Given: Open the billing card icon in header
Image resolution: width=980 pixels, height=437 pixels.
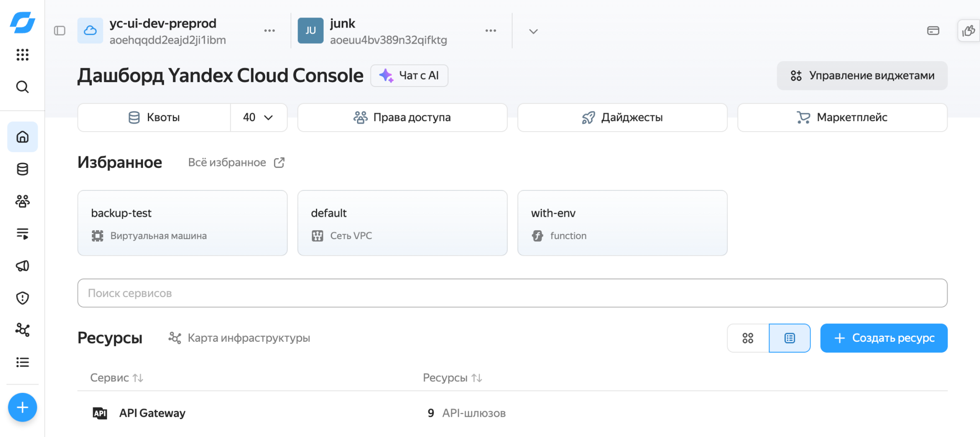Looking at the screenshot, I should coord(933,31).
